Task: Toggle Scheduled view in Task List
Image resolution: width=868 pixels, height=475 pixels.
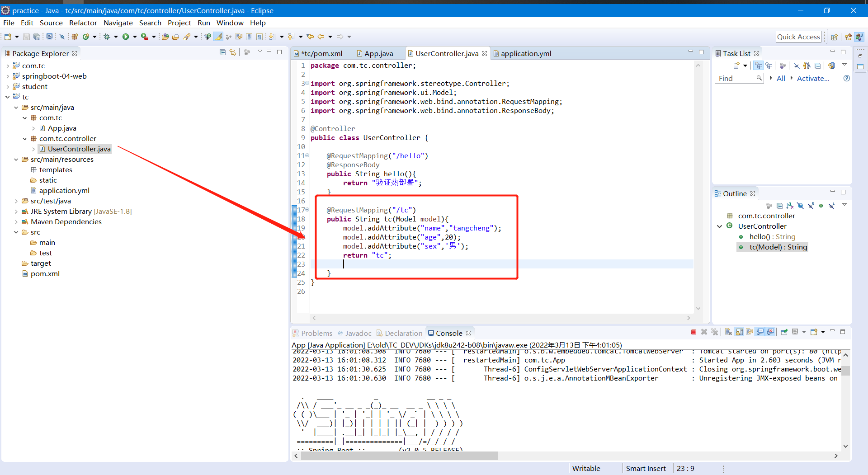Action: [769, 66]
